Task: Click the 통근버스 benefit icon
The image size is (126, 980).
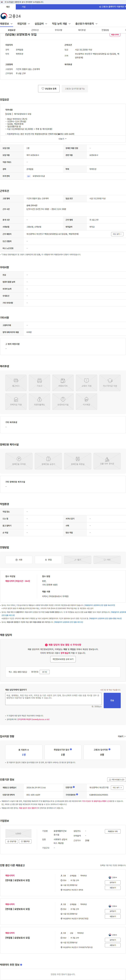Action: click(x=16, y=383)
